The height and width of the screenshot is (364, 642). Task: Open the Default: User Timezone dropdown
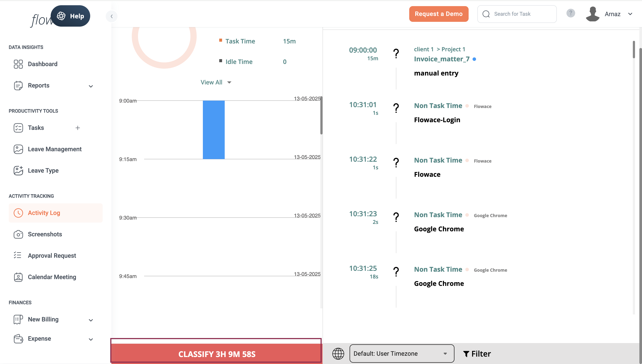[x=402, y=354]
